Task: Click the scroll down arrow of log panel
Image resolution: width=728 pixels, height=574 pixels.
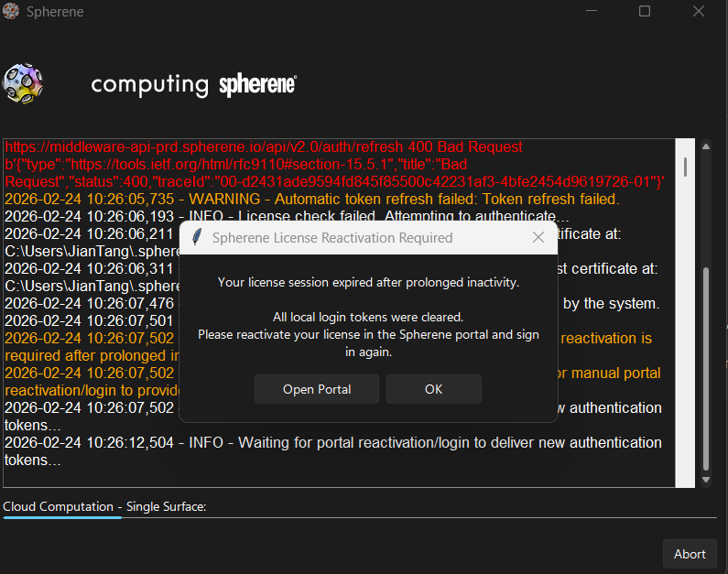Action: (705, 480)
